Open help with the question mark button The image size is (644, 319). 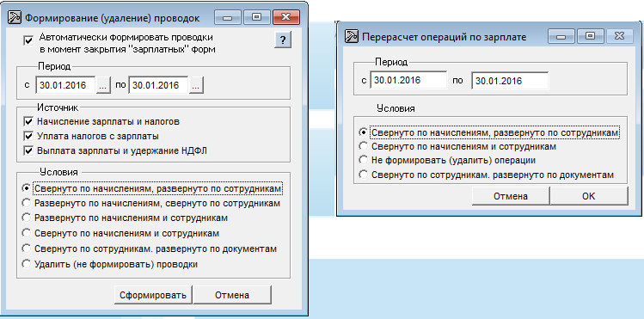(283, 40)
